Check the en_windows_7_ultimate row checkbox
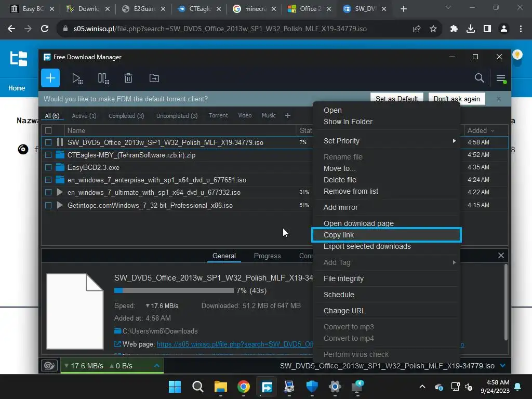The height and width of the screenshot is (399, 532). click(x=48, y=192)
